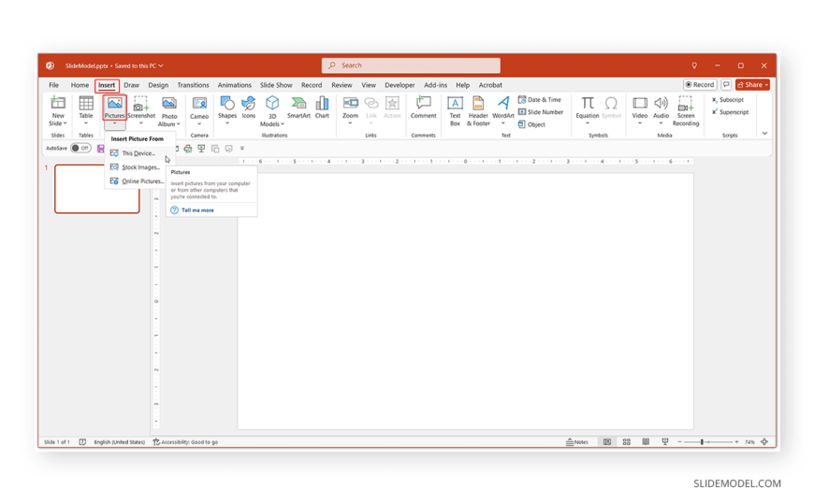Insert an Equation
814x504 pixels.
point(588,107)
